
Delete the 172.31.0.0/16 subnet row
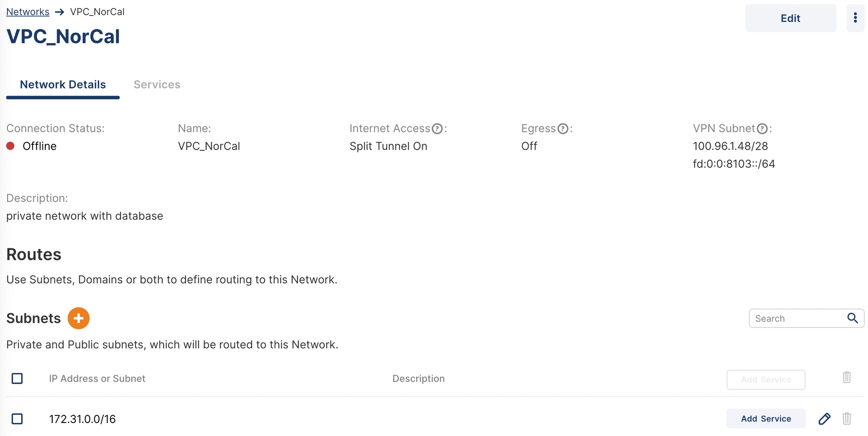(x=847, y=419)
